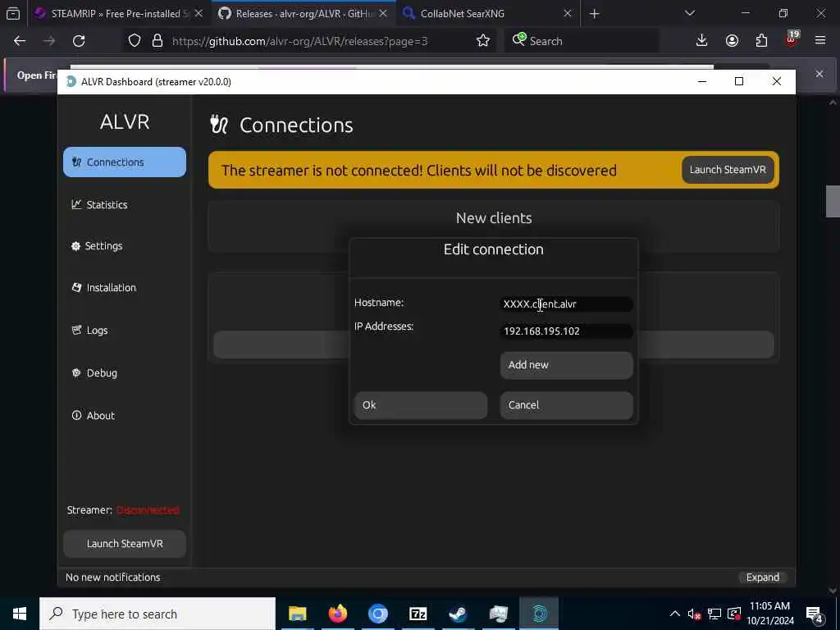Open the Firefox account icon

click(732, 40)
